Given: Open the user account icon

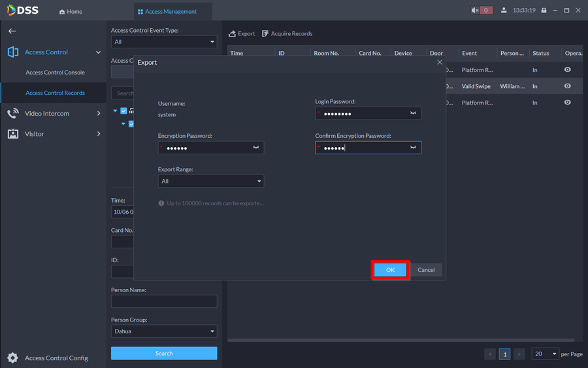Looking at the screenshot, I should click(504, 10).
